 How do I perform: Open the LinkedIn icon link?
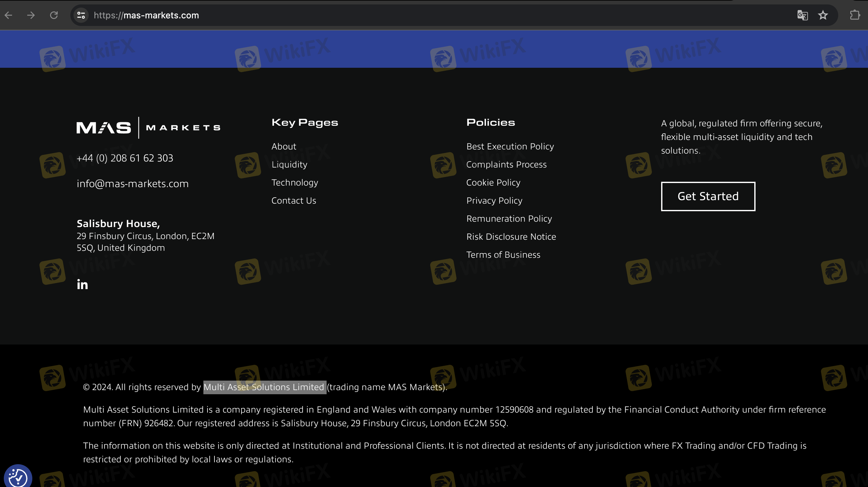[x=82, y=285]
